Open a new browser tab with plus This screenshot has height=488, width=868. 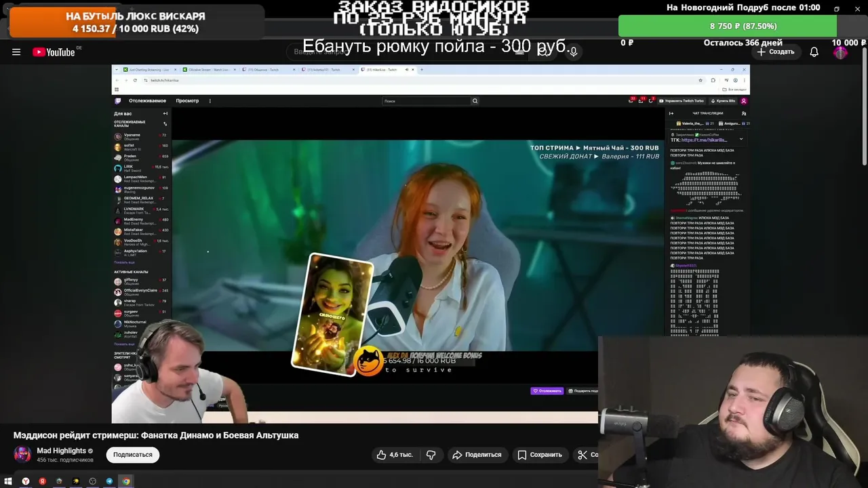pyautogui.click(x=422, y=69)
